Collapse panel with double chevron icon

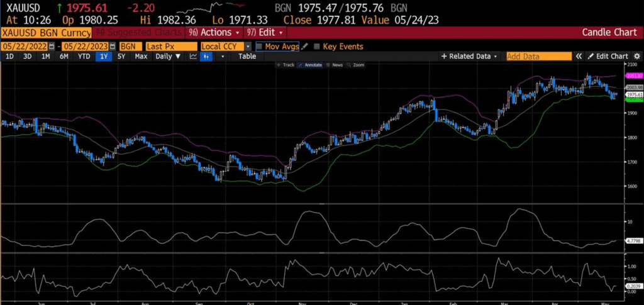(x=579, y=57)
